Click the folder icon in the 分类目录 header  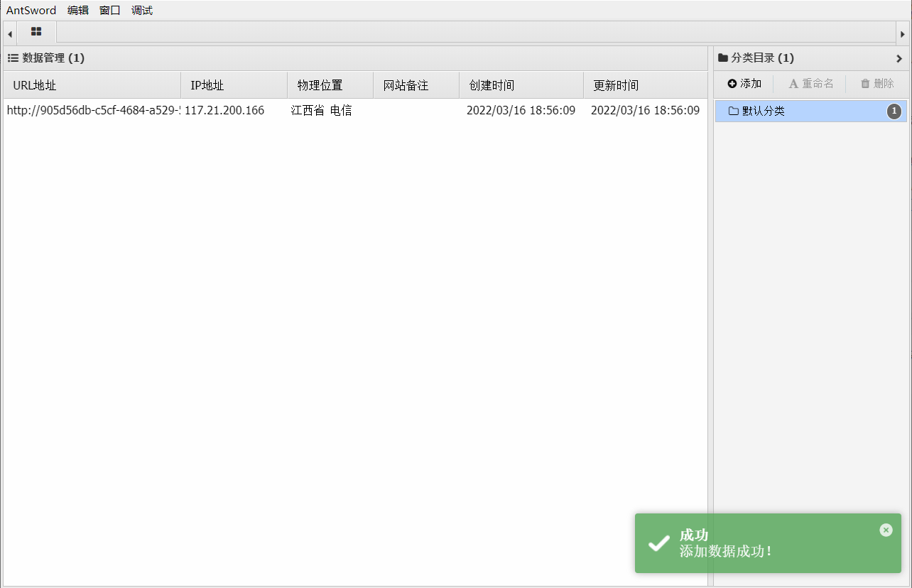[x=722, y=58]
